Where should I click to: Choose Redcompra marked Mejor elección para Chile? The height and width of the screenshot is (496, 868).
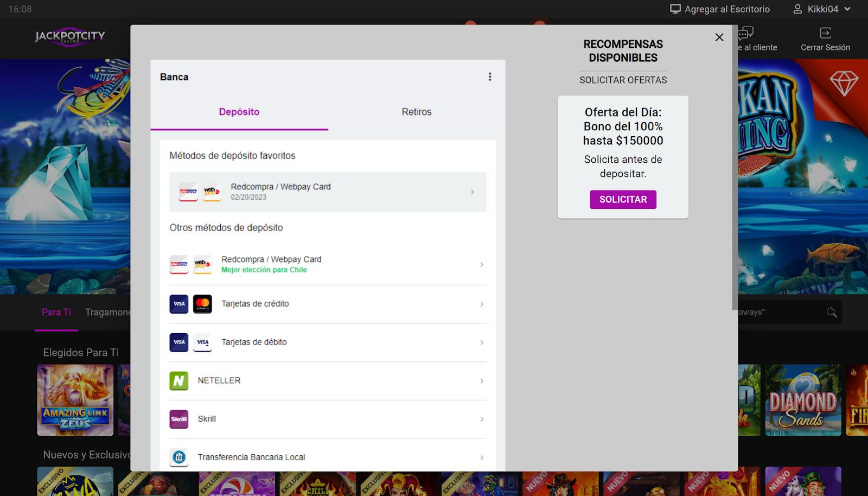(x=328, y=265)
